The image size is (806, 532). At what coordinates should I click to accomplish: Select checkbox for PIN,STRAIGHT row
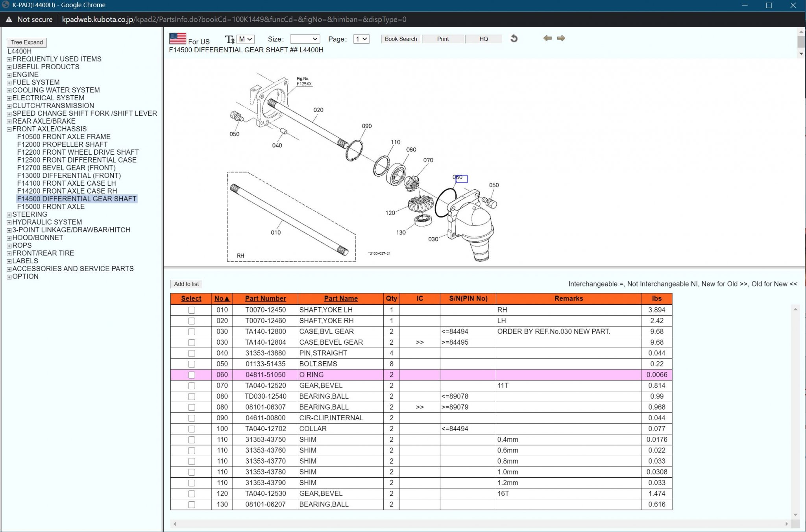click(x=191, y=353)
